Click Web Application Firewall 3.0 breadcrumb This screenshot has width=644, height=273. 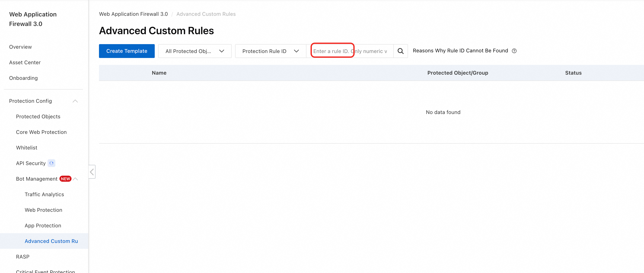(134, 14)
